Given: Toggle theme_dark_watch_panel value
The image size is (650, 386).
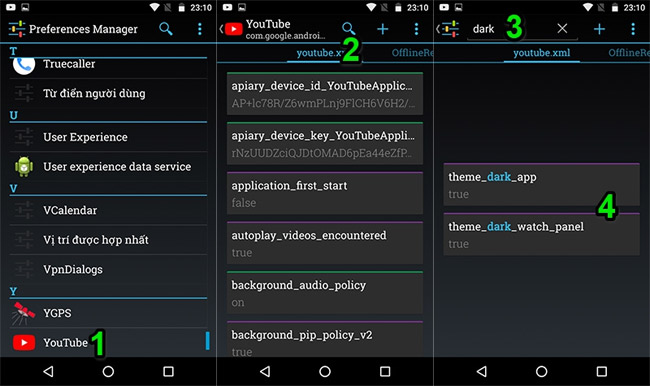Looking at the screenshot, I should pyautogui.click(x=541, y=234).
